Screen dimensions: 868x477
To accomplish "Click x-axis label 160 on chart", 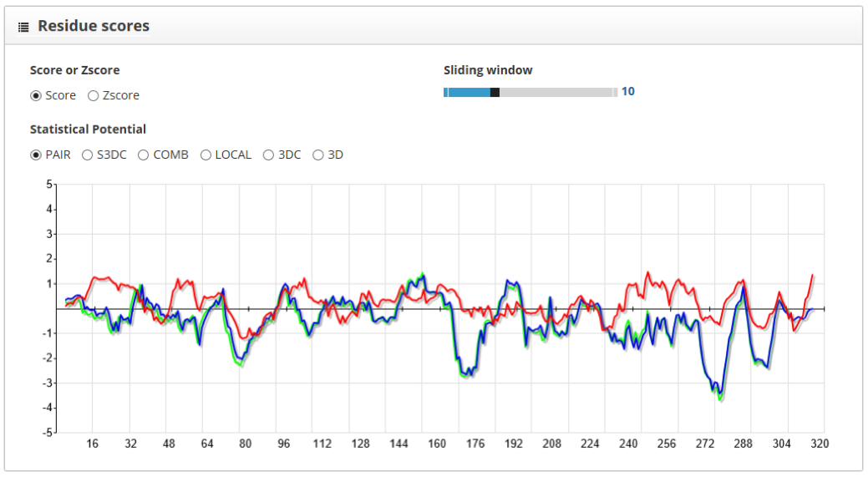I will click(x=437, y=444).
